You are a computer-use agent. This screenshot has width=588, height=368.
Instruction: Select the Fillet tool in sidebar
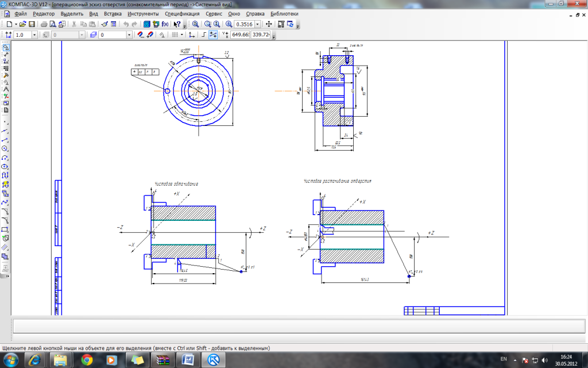(x=5, y=220)
